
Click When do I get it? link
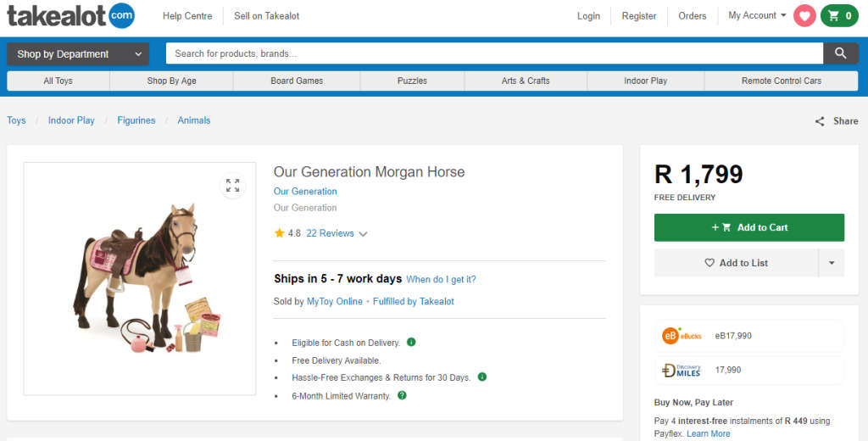coord(441,279)
